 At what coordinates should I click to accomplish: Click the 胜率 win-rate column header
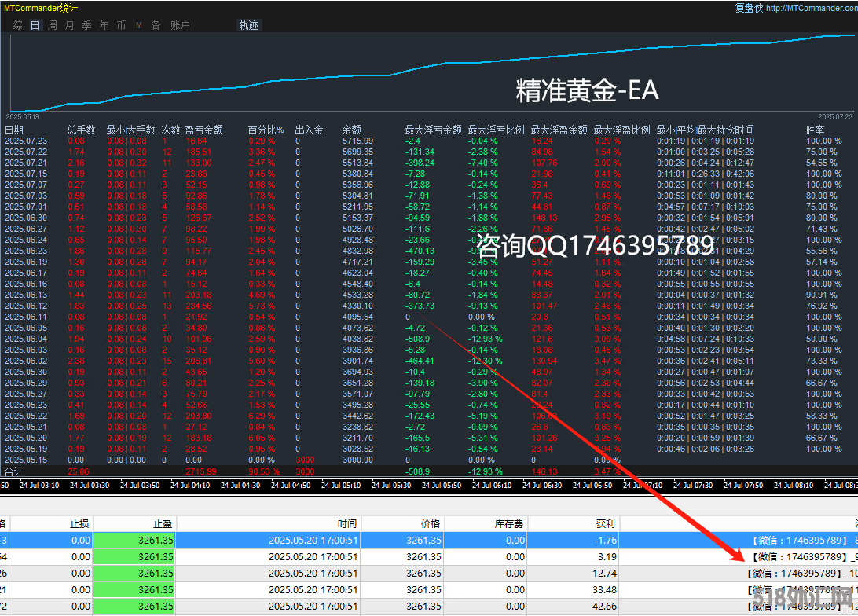[x=815, y=130]
